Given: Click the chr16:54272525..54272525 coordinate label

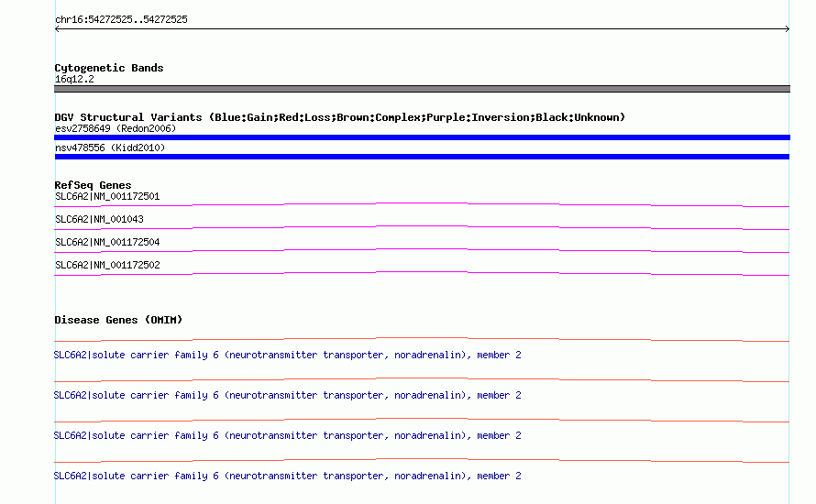Looking at the screenshot, I should (x=121, y=20).
